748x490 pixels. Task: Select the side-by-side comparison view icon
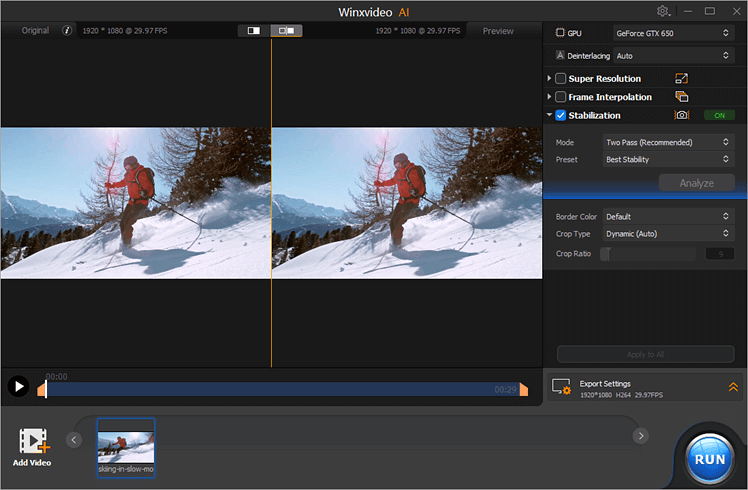click(x=286, y=31)
